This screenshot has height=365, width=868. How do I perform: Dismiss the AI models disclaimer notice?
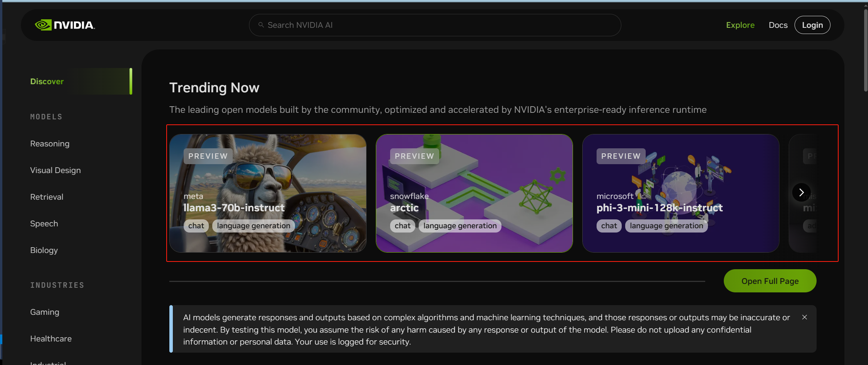pyautogui.click(x=805, y=317)
